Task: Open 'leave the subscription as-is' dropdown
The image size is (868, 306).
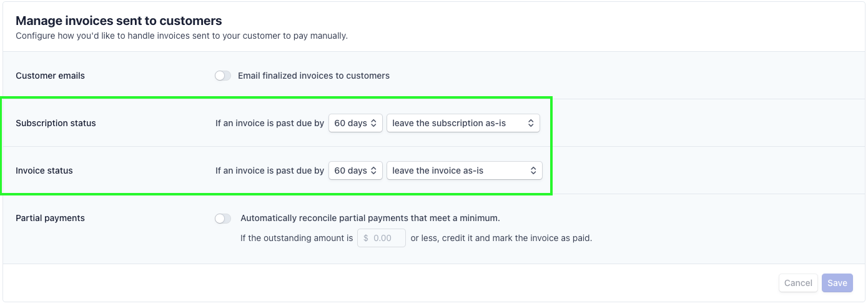Action: (463, 123)
